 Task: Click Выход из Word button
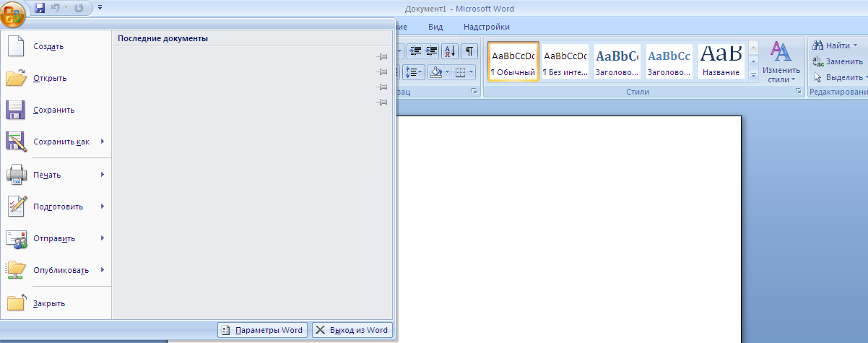[x=352, y=330]
